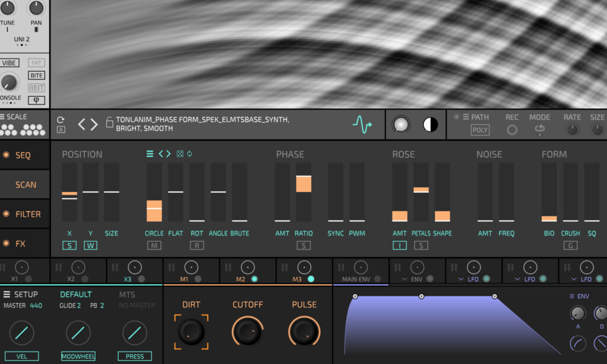Image resolution: width=607 pixels, height=364 pixels.
Task: Toggle the BITE effect button
Action: click(x=36, y=75)
